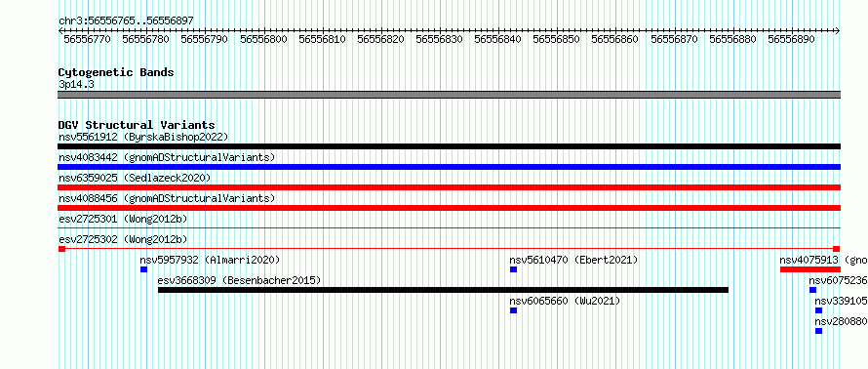Open the nsv5610470 (Ebert2021) label
This screenshot has width=868, height=369.
[x=573, y=260]
